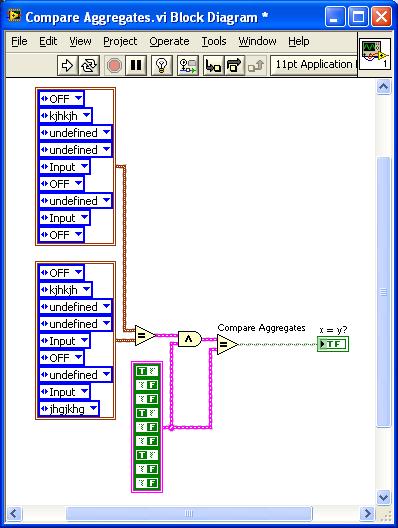This screenshot has width=398, height=528.
Task: Click the horizontal scrollbar right arrow
Action: (367, 514)
